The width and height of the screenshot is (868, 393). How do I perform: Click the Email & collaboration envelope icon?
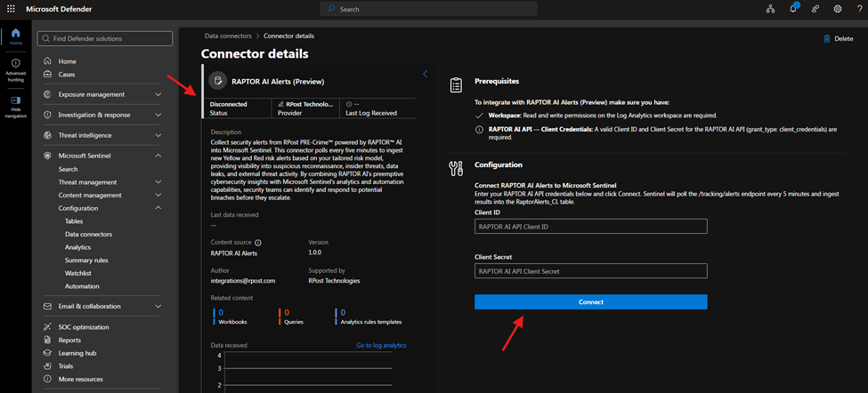47,306
